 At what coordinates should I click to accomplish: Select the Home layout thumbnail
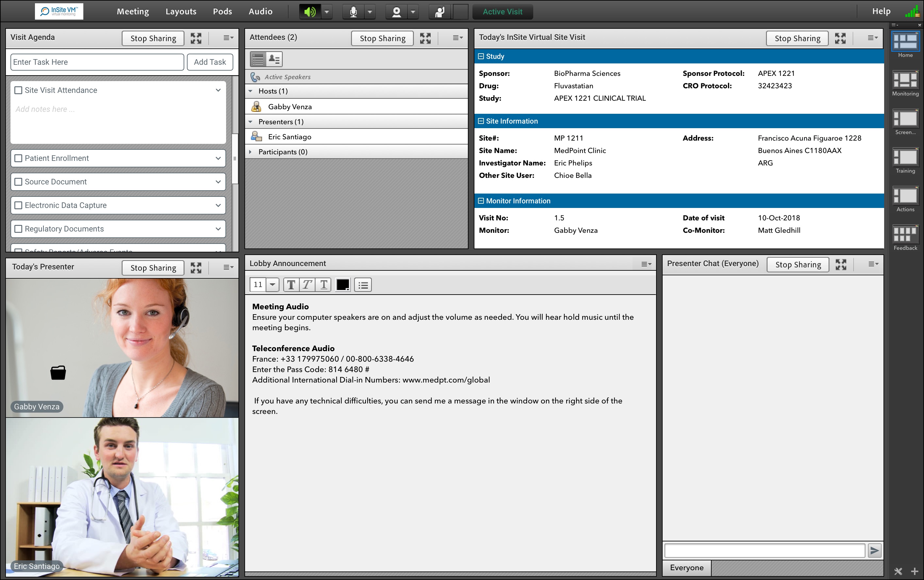[905, 42]
